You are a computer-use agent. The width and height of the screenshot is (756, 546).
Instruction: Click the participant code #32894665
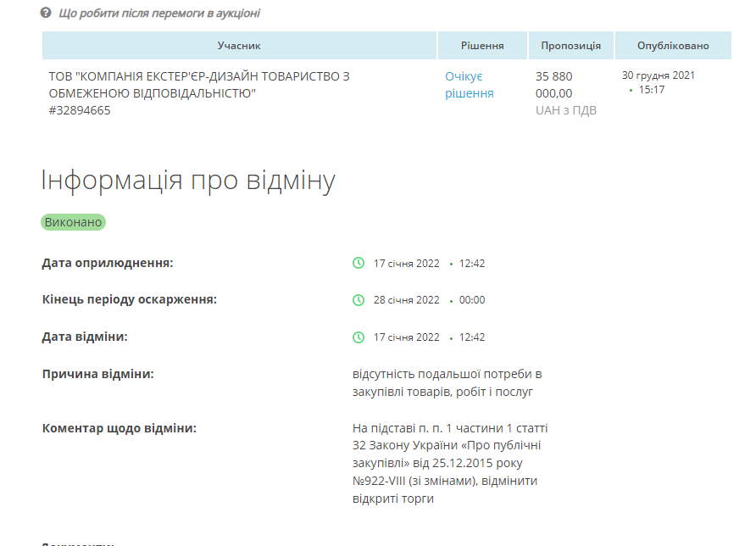[x=80, y=110]
